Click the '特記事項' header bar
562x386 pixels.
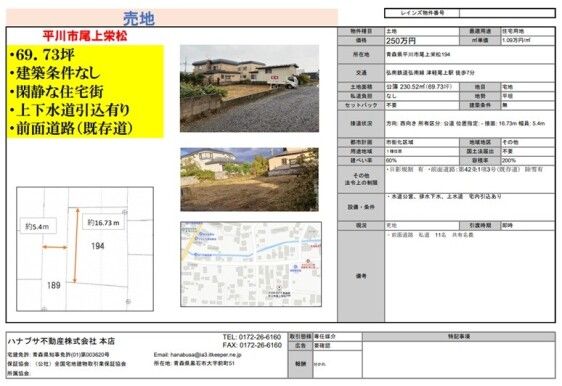(x=459, y=337)
